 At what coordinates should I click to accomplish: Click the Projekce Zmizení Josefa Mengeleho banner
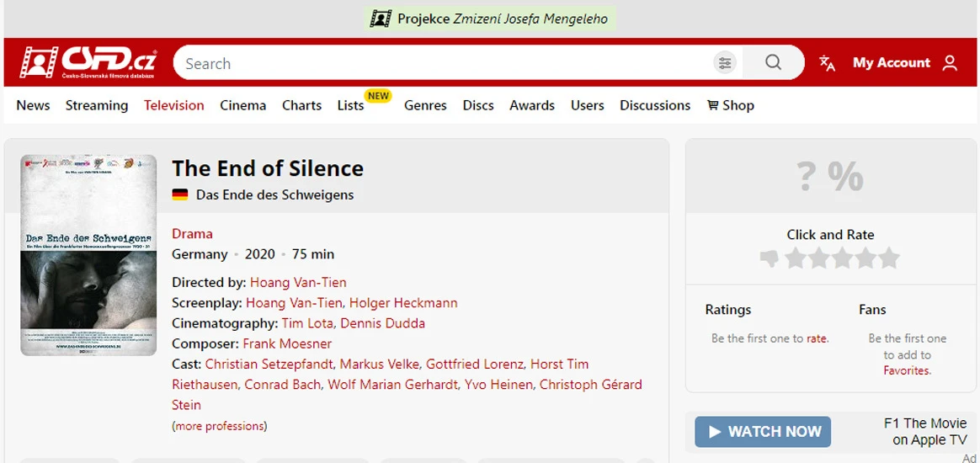(x=490, y=19)
